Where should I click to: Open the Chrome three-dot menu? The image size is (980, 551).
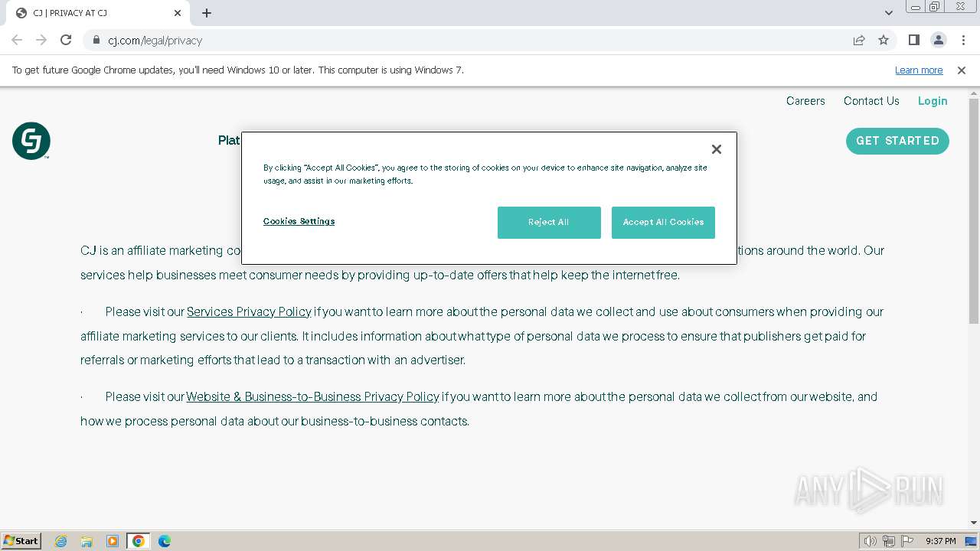pos(962,40)
